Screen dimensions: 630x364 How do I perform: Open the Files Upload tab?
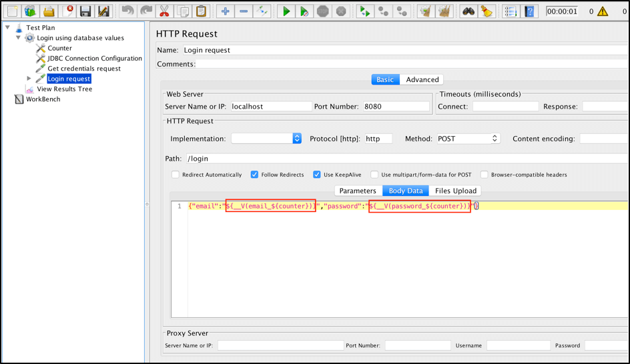click(x=456, y=191)
